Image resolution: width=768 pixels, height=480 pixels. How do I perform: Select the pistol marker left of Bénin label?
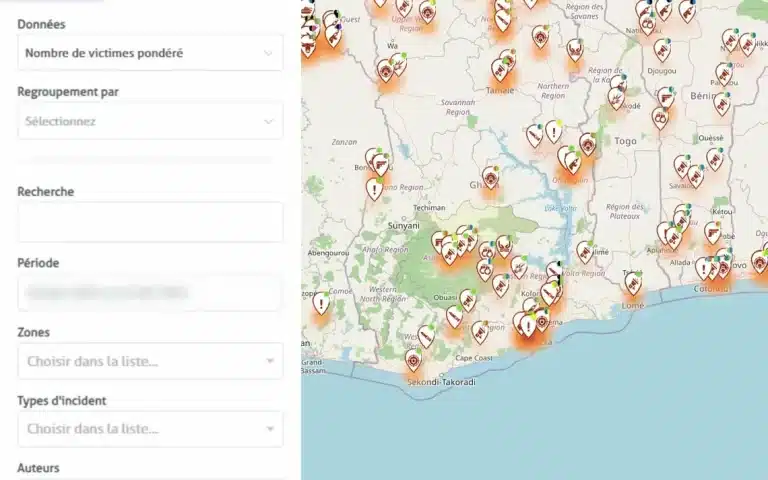[x=666, y=98]
